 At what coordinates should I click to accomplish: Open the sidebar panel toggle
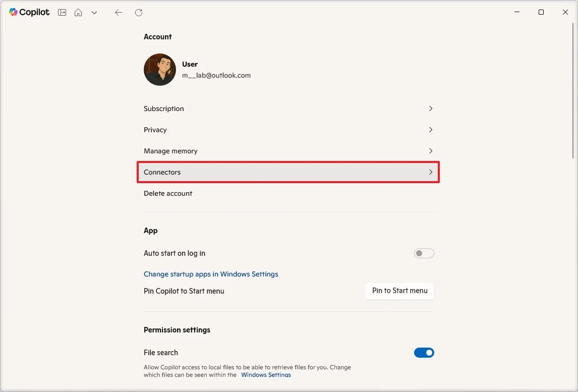(x=62, y=12)
